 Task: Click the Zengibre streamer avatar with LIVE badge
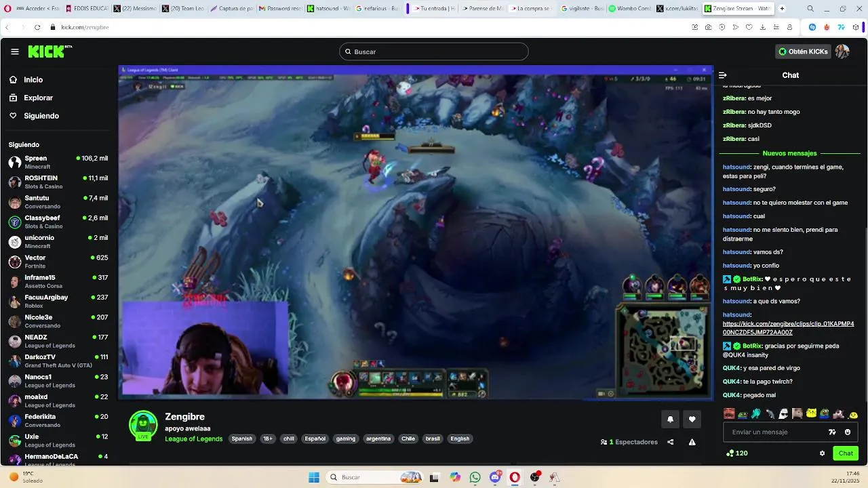(143, 425)
